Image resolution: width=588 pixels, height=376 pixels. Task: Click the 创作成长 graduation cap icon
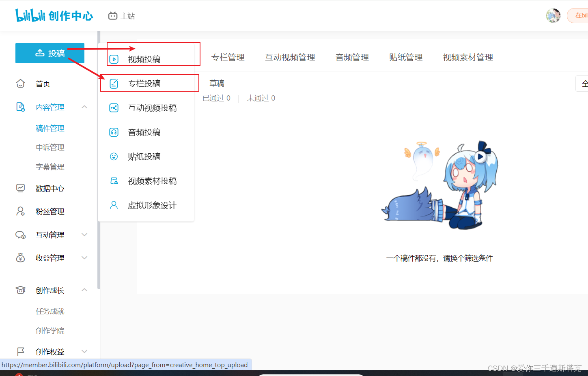[x=20, y=290]
